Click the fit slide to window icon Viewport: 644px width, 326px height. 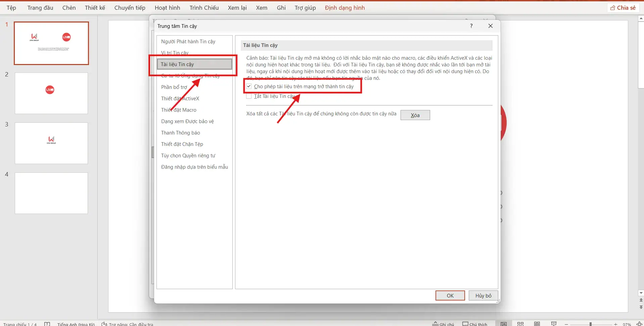(x=640, y=324)
